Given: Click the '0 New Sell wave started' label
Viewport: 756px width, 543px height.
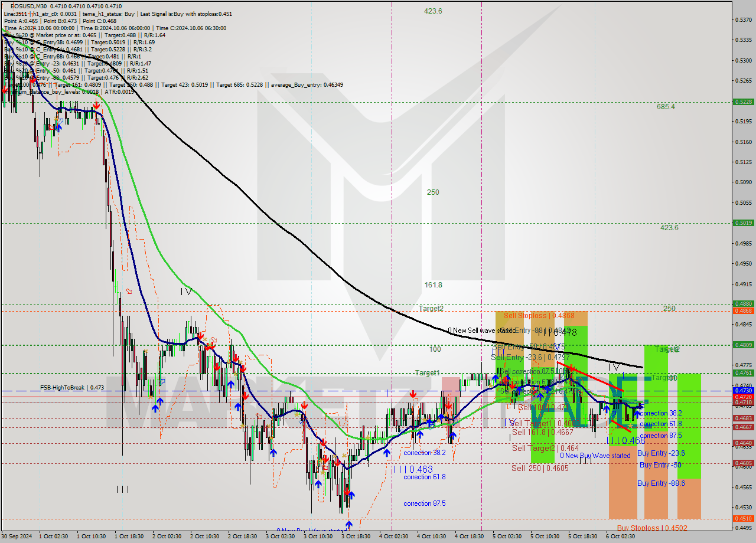Looking at the screenshot, I should (x=481, y=331).
